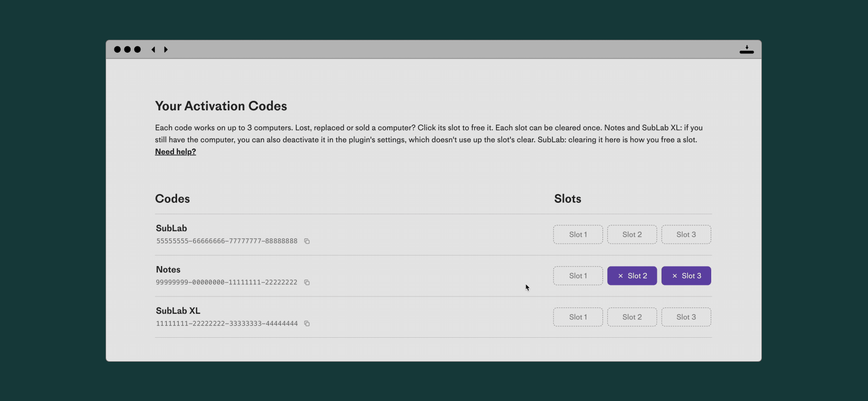Click Slot 1 in the Notes row
The image size is (868, 401).
[x=578, y=276]
